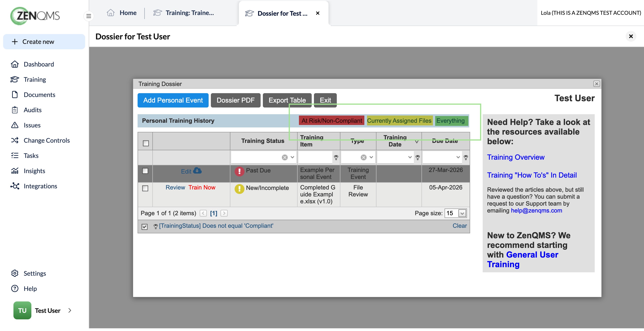Image resolution: width=644 pixels, height=331 pixels.
Task: Open the Integrations nodes icon
Action: point(15,186)
